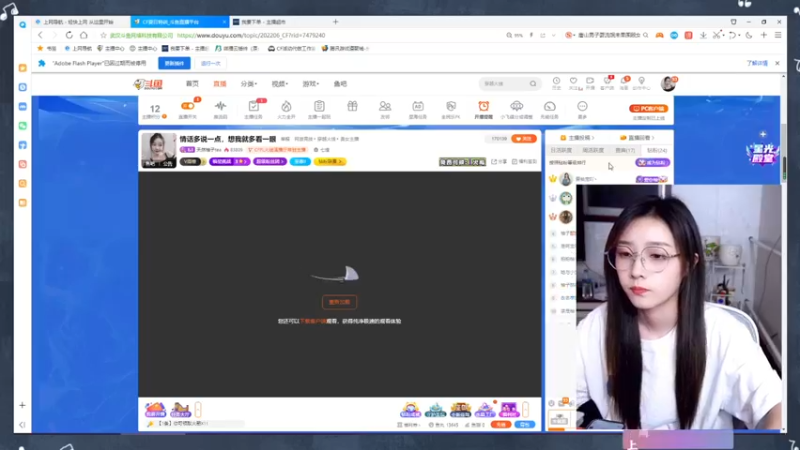Screen dimensions: 800x450
Task: Click the plus icon at the bottom of the browser sidebar
Action: pyautogui.click(x=22, y=405)
